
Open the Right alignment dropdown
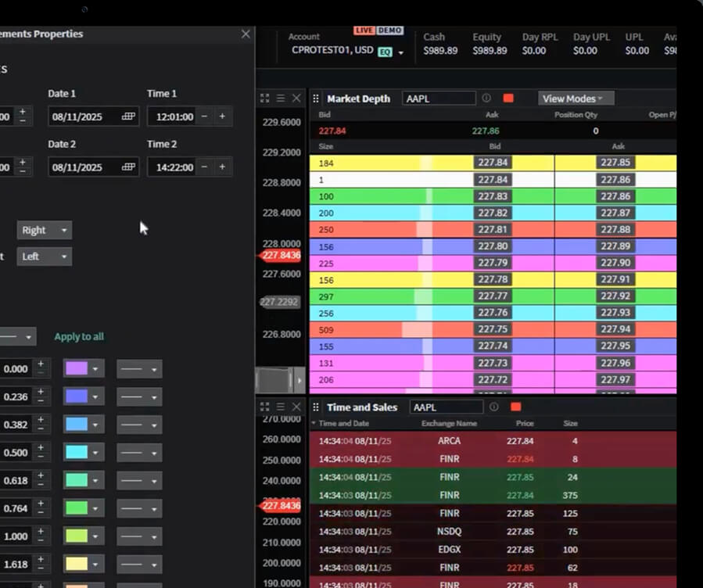pyautogui.click(x=44, y=231)
